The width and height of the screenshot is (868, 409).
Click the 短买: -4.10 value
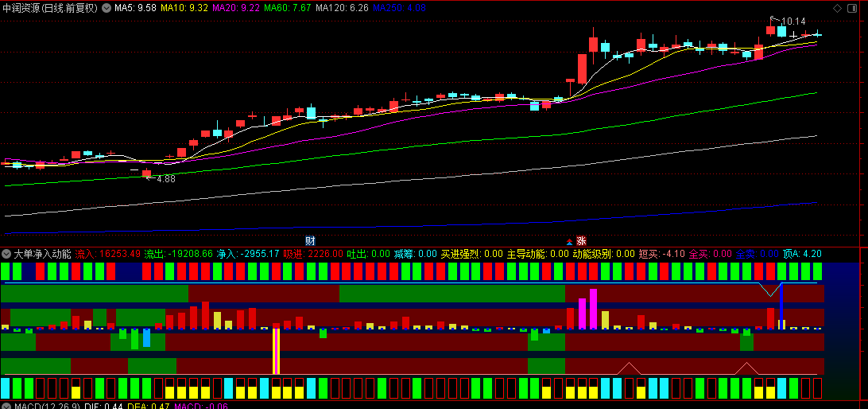tap(662, 255)
